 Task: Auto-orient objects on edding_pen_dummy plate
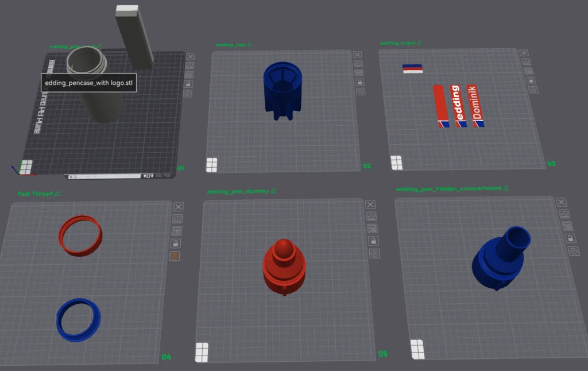click(372, 217)
